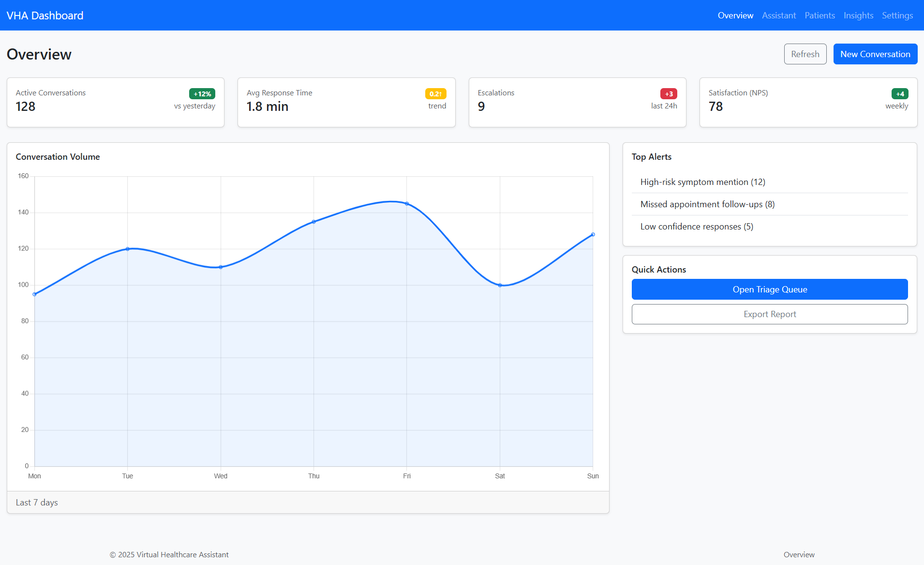
Task: Select Missed appointment follow-ups alert
Action: [707, 204]
